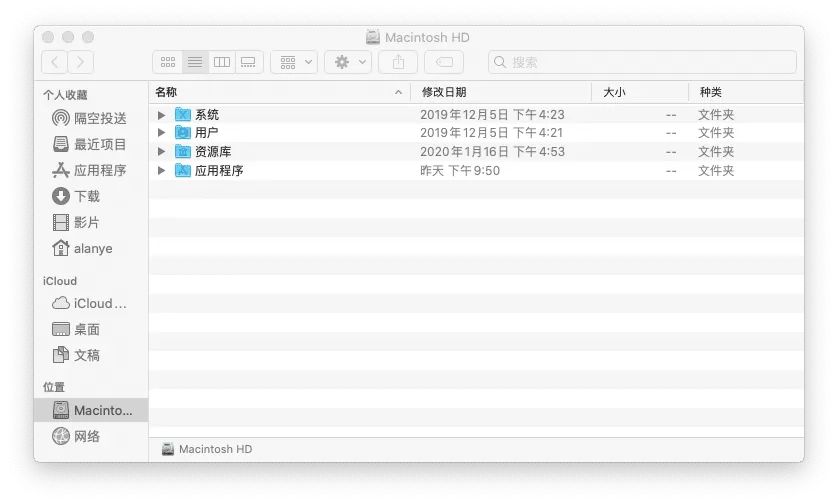This screenshot has width=838, height=504.
Task: Go back with the left chevron button
Action: (x=55, y=62)
